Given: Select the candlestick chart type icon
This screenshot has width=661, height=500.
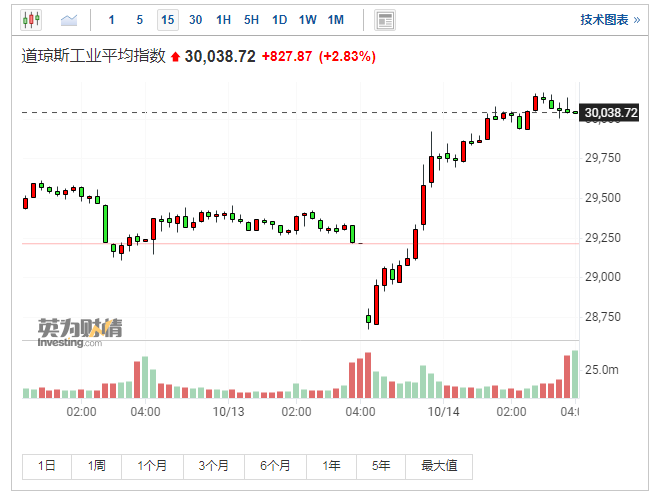Looking at the screenshot, I should click(32, 20).
